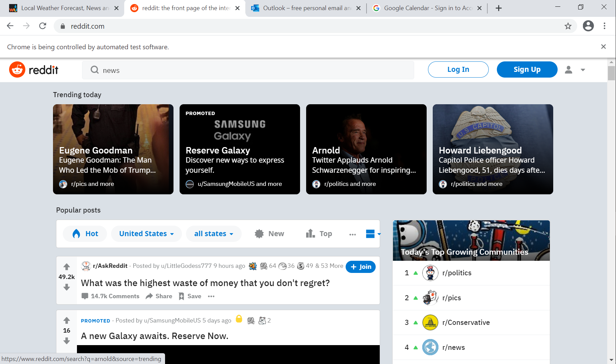
Task: View site security lock info
Action: [x=62, y=26]
